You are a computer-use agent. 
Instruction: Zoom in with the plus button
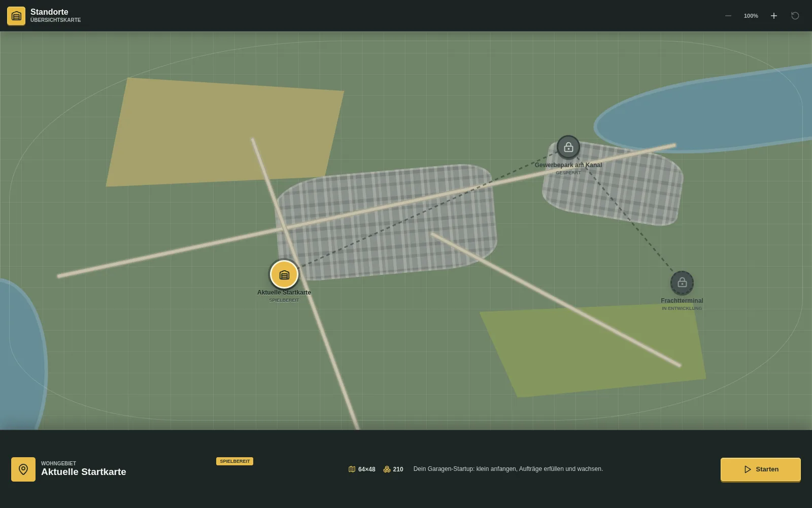(774, 16)
